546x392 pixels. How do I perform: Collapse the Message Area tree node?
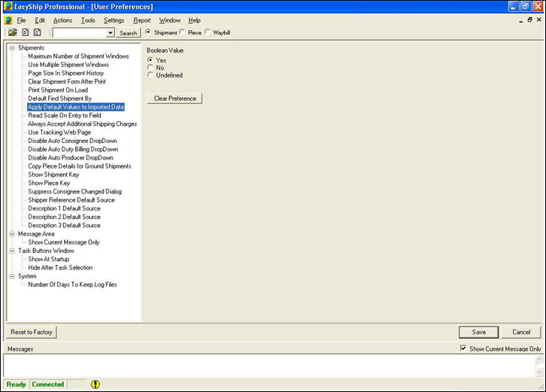pyautogui.click(x=12, y=234)
